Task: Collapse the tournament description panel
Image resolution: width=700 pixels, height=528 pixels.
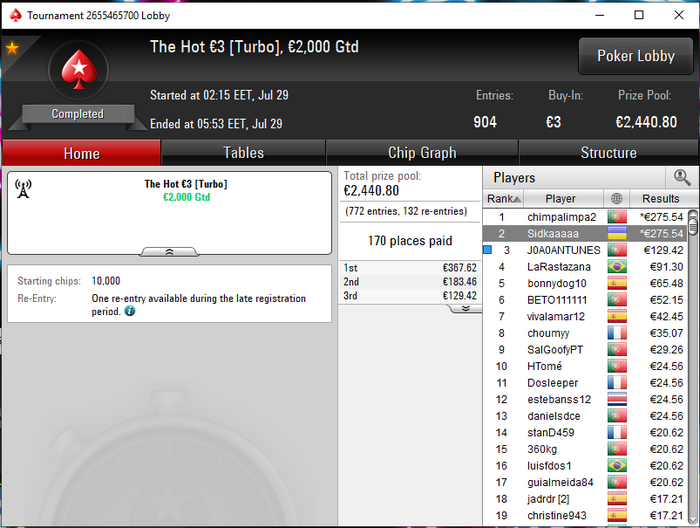Action: pos(169,252)
